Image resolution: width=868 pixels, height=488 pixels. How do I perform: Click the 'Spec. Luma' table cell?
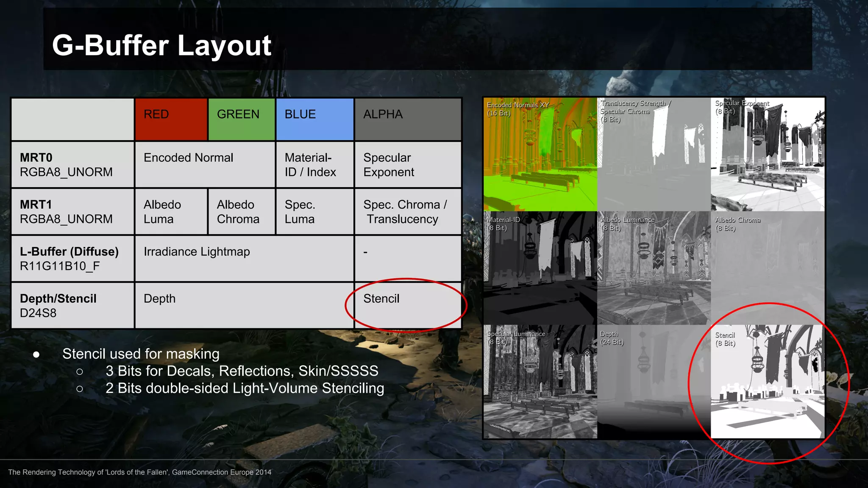(315, 212)
